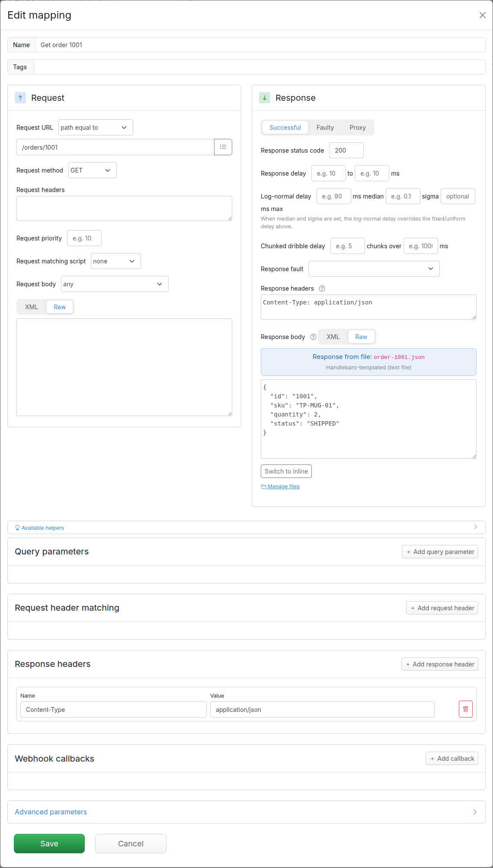Switch to the Faulty response tab
This screenshot has width=493, height=868.
tap(325, 128)
